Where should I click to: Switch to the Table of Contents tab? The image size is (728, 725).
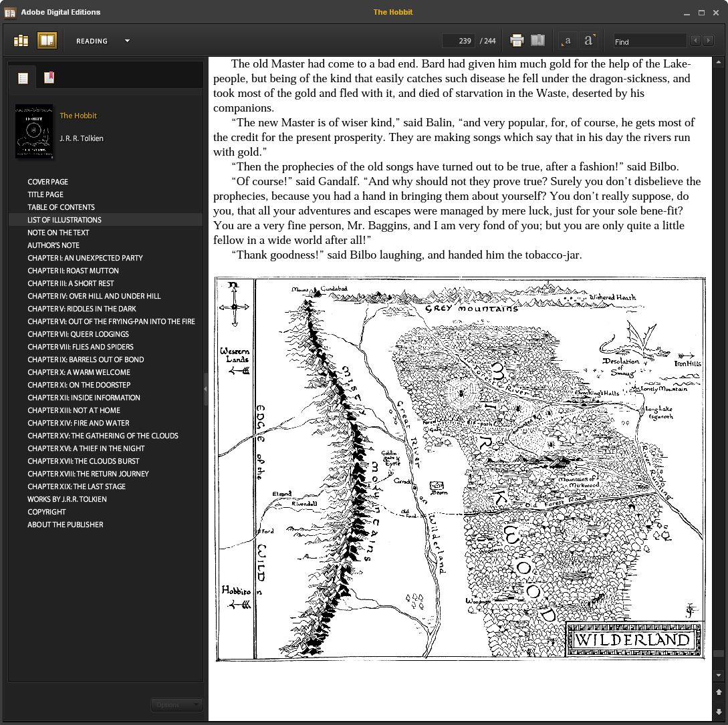pyautogui.click(x=23, y=78)
